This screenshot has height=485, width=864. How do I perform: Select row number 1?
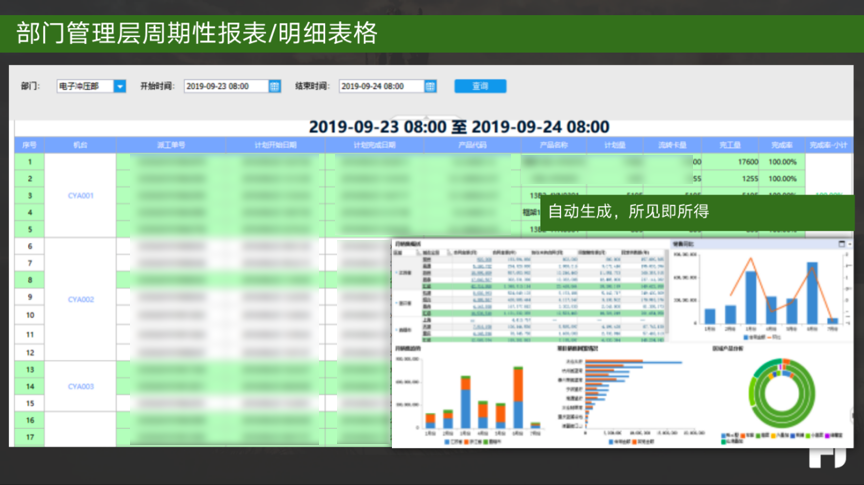click(x=30, y=162)
